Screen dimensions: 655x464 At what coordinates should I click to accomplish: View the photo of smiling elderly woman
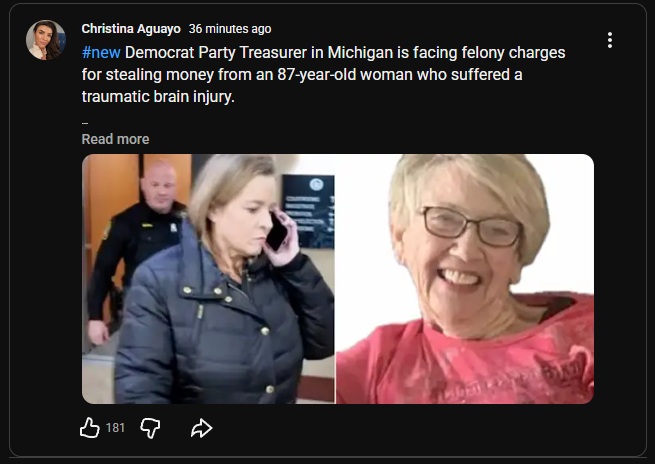tap(465, 279)
